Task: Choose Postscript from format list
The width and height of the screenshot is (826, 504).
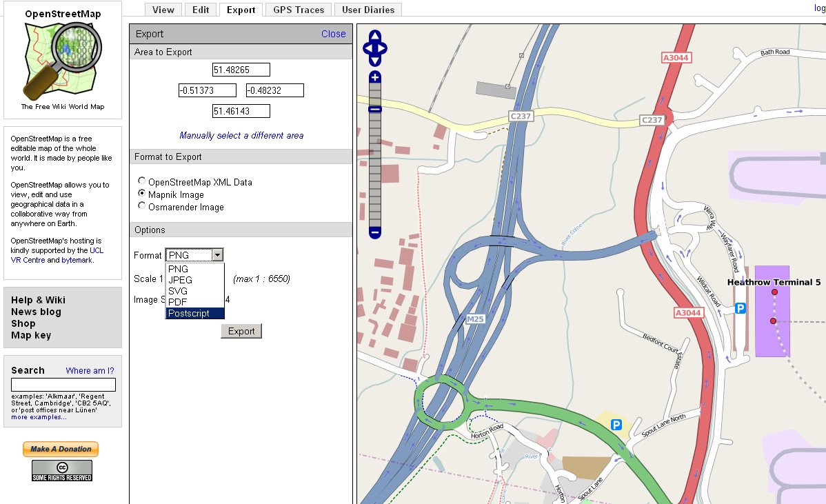Action: (195, 313)
